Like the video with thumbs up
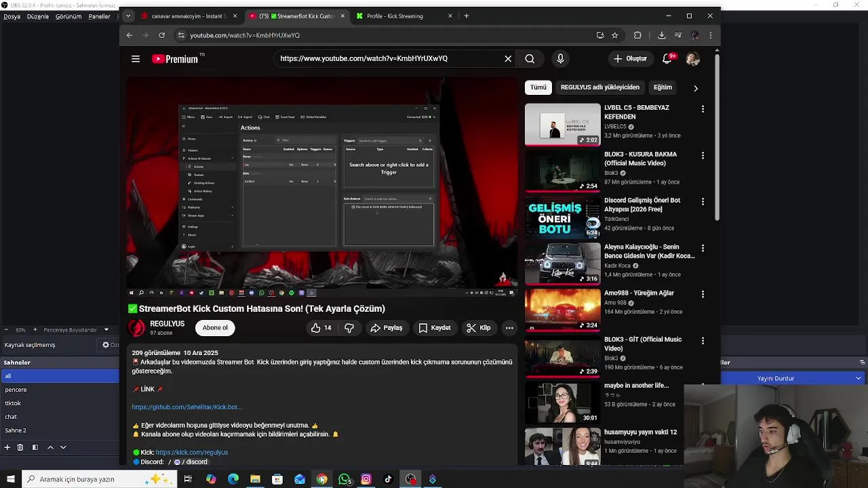 click(x=321, y=328)
